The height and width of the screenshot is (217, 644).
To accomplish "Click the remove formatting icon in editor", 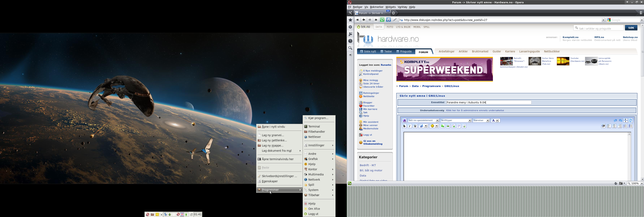I will tap(404, 121).
